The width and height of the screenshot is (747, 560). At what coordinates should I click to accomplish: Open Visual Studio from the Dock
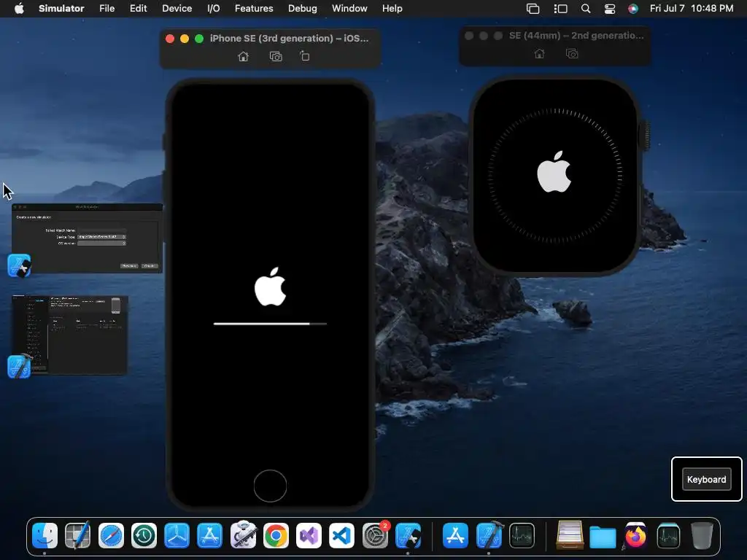point(309,535)
